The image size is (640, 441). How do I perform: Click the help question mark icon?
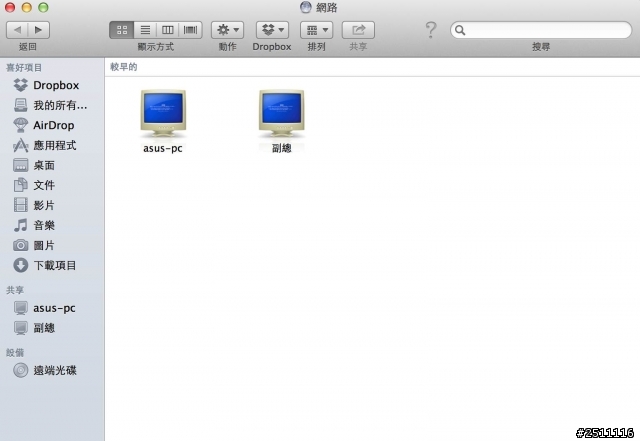pyautogui.click(x=431, y=30)
